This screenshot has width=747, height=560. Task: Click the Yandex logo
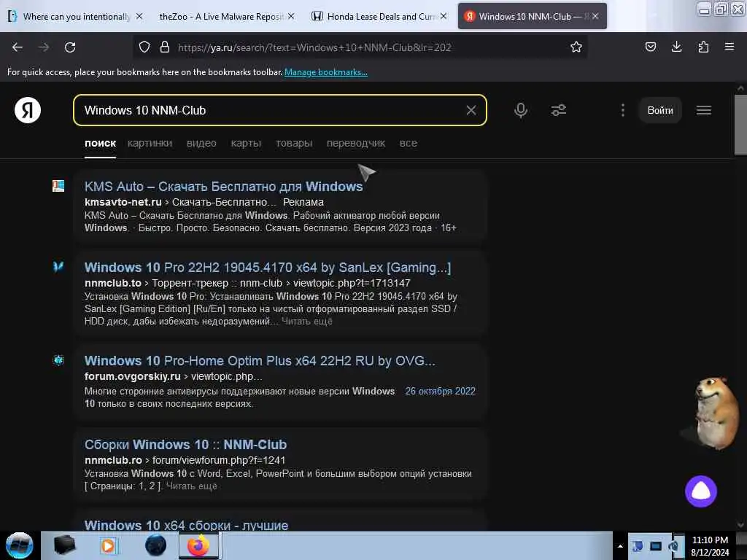pos(28,110)
